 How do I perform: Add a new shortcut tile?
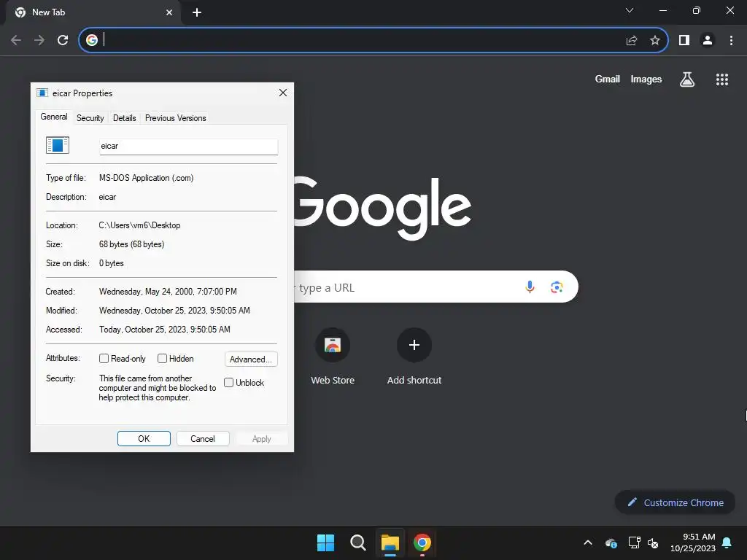[x=414, y=356]
